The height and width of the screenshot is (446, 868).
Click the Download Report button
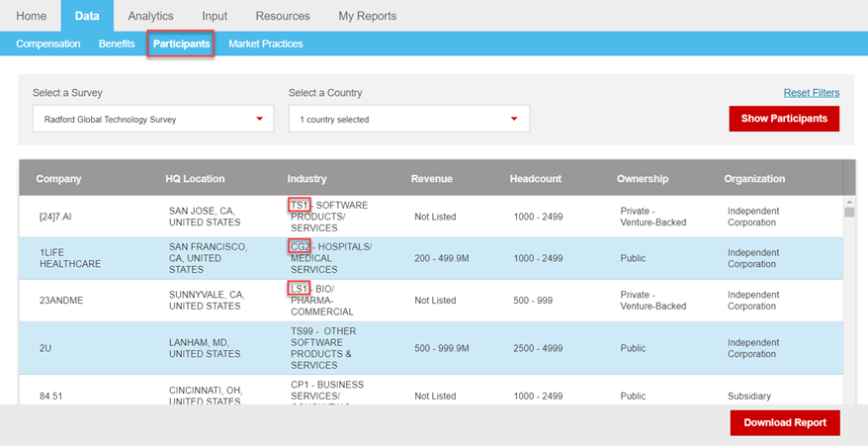[785, 422]
